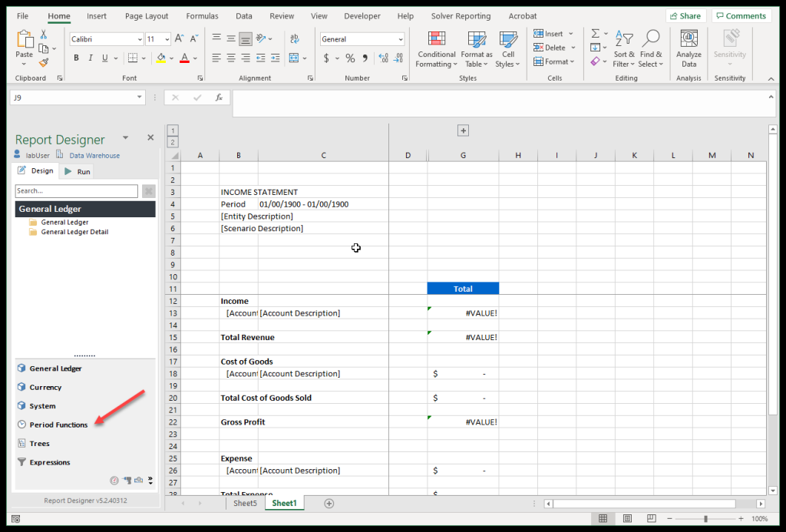This screenshot has width=786, height=532.
Task: Open the General number format dropdown
Action: 401,39
